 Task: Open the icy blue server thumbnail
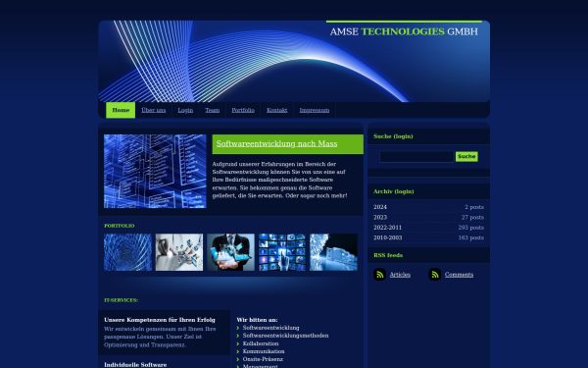pyautogui.click(x=333, y=252)
